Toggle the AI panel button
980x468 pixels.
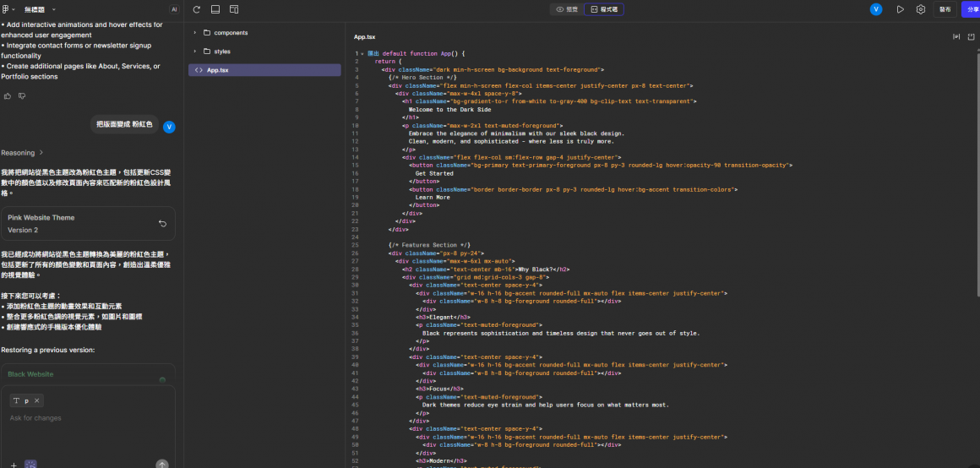point(174,9)
